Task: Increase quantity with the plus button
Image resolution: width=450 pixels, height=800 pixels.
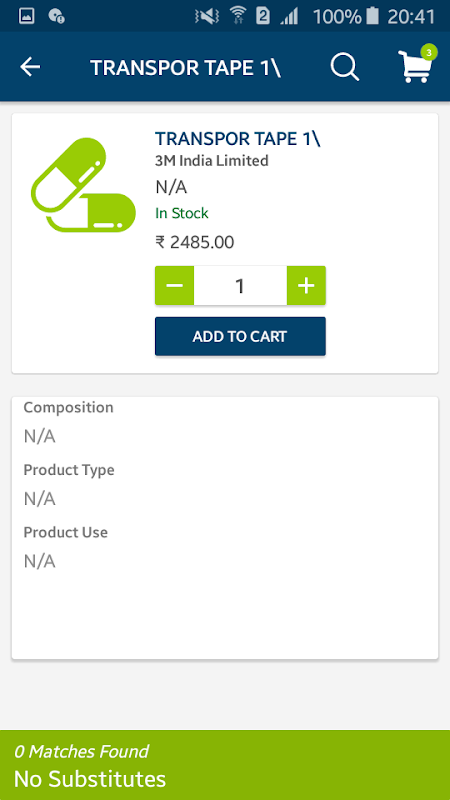Action: 306,286
